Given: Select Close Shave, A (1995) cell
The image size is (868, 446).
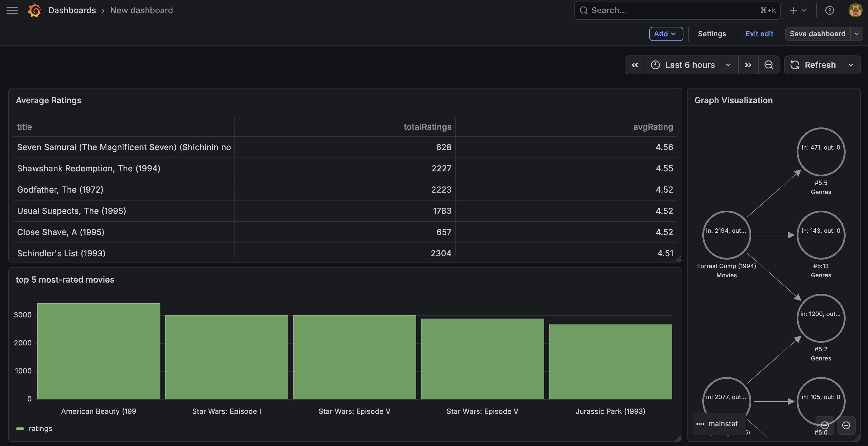Looking at the screenshot, I should pos(124,232).
